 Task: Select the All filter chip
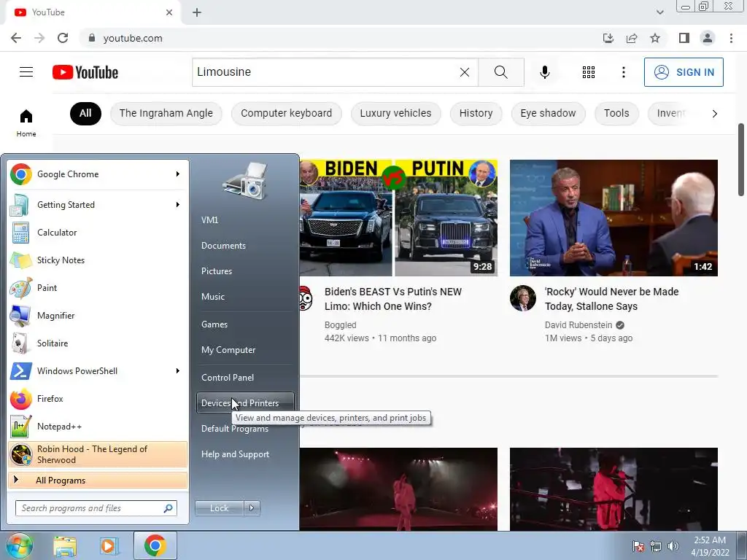tap(86, 113)
